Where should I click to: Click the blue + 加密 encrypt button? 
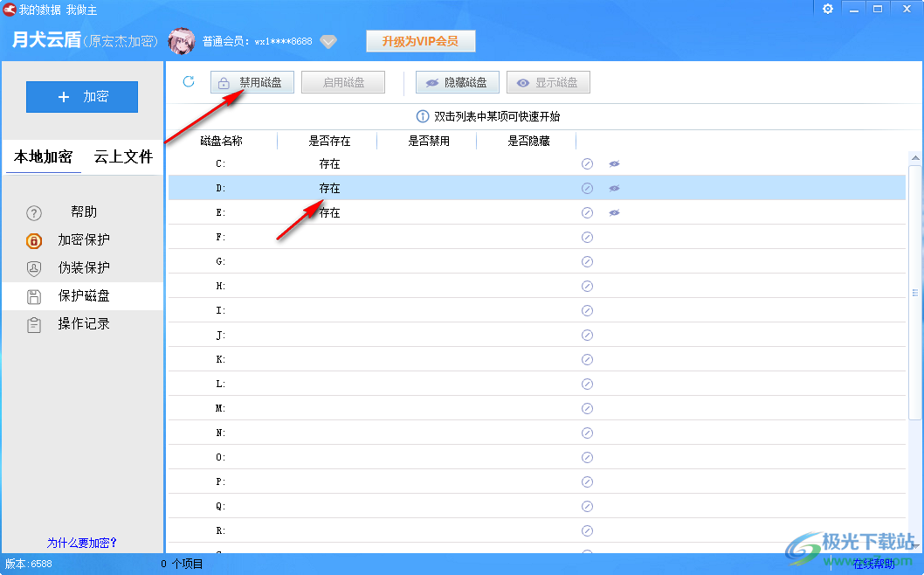[82, 97]
